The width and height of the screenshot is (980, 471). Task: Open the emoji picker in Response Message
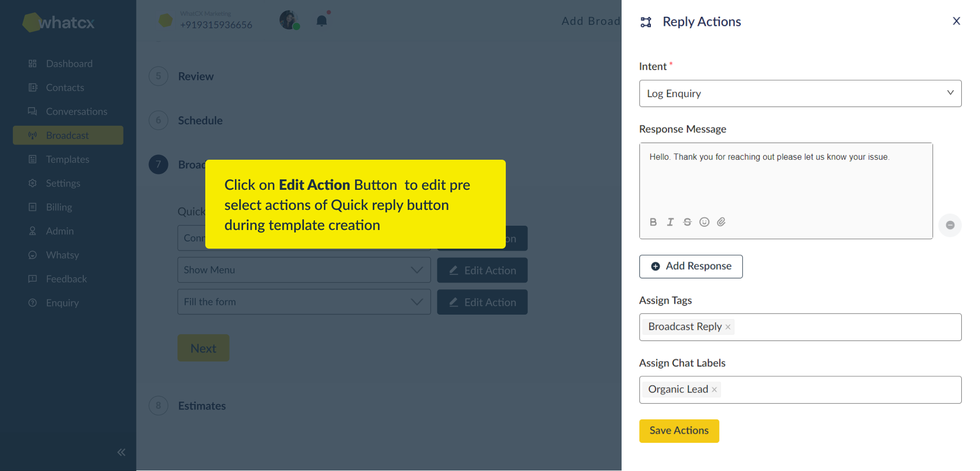(x=704, y=221)
